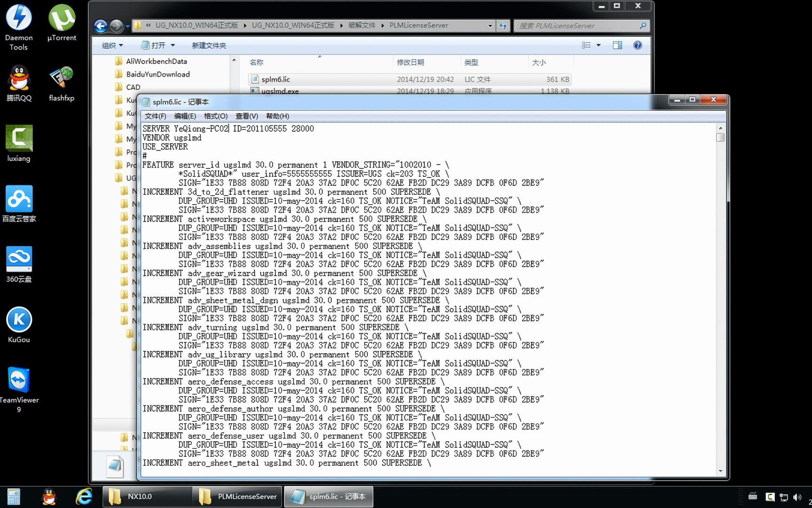
Task: Launch the luxiang Camtasia icon
Action: (19, 139)
